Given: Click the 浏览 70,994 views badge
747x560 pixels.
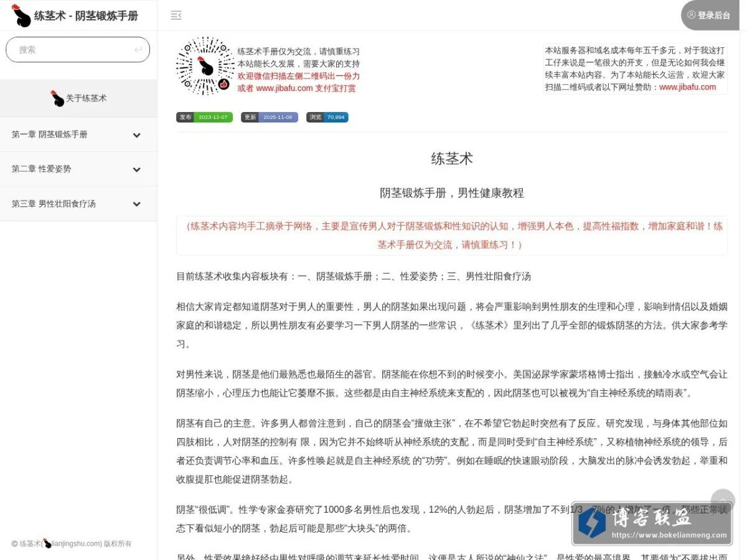Looking at the screenshot, I should [327, 117].
